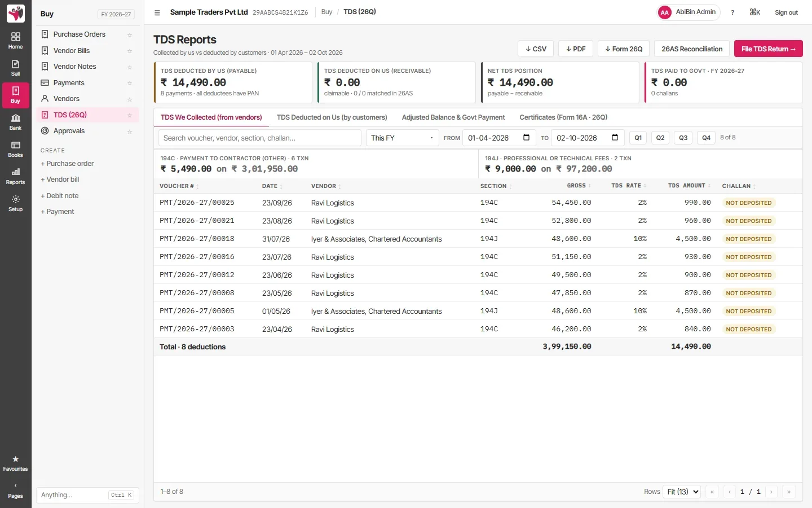The width and height of the screenshot is (812, 508).
Task: Open calendar picker for From date
Action: (x=526, y=138)
